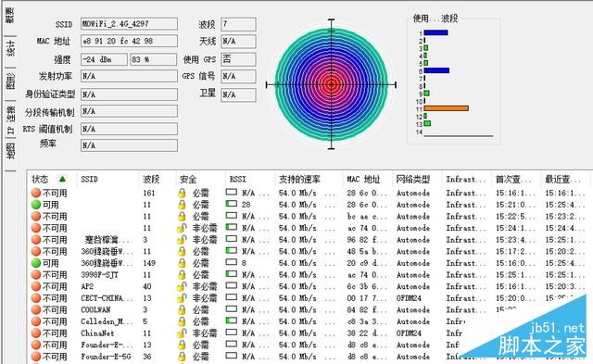Viewport: 593px width, 364px height.
Task: Click the lock icon in Celleden_M row
Action: click(x=182, y=321)
